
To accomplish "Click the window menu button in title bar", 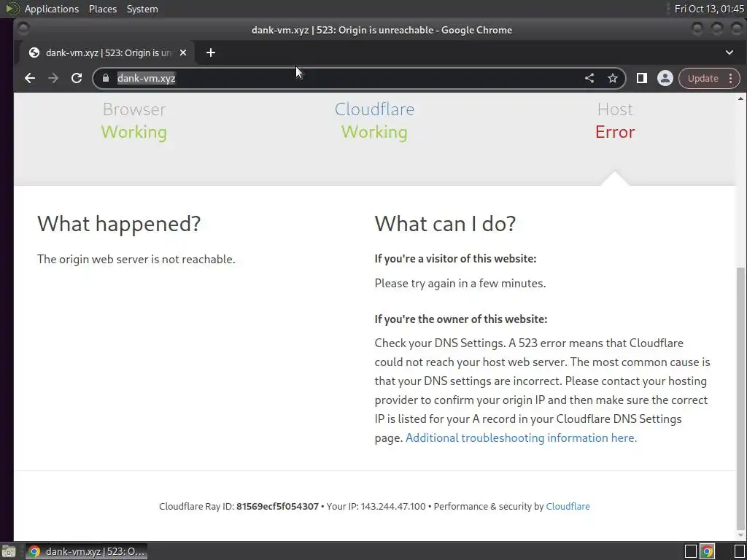I will pos(23,29).
